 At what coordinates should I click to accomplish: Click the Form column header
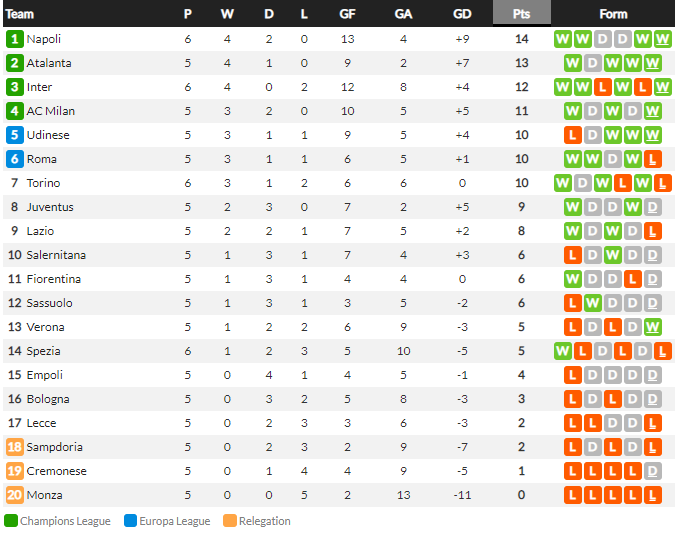(613, 14)
